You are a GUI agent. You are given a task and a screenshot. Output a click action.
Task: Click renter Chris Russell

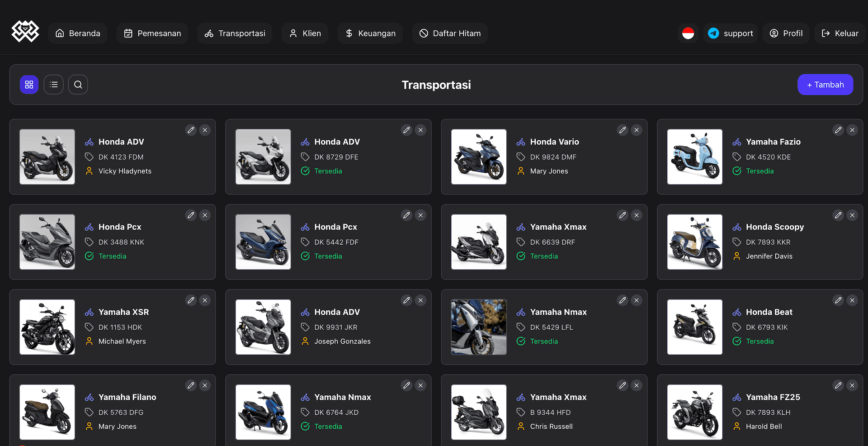pyautogui.click(x=551, y=426)
